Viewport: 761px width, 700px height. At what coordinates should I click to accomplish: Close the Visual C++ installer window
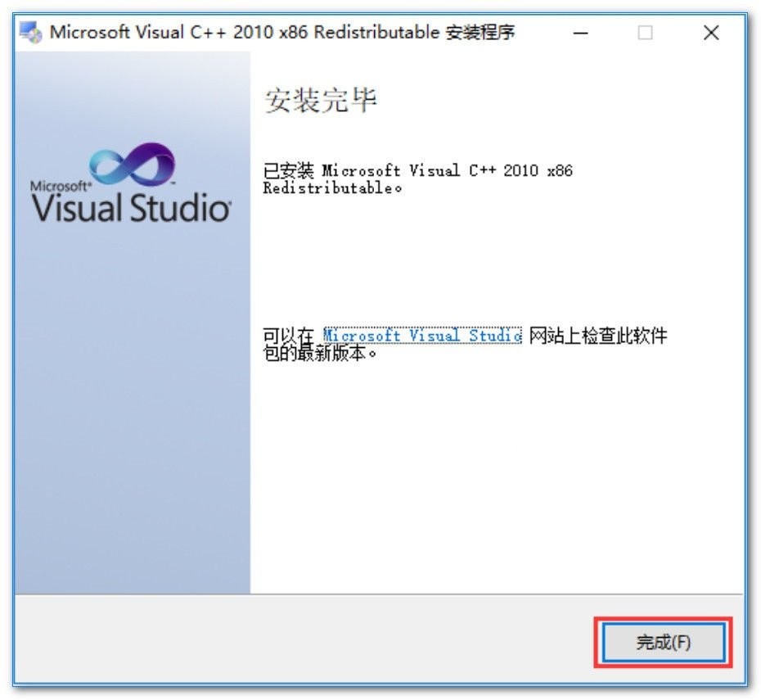pyautogui.click(x=711, y=33)
